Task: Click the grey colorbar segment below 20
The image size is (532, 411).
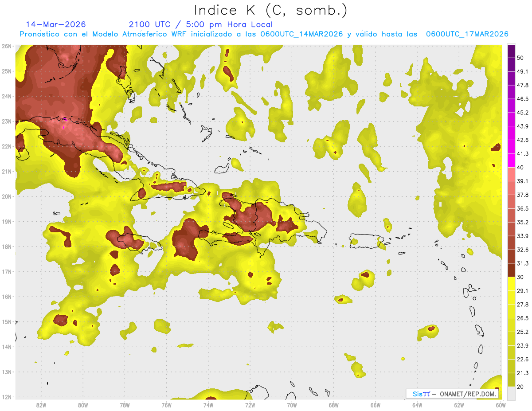Action: pyautogui.click(x=511, y=393)
